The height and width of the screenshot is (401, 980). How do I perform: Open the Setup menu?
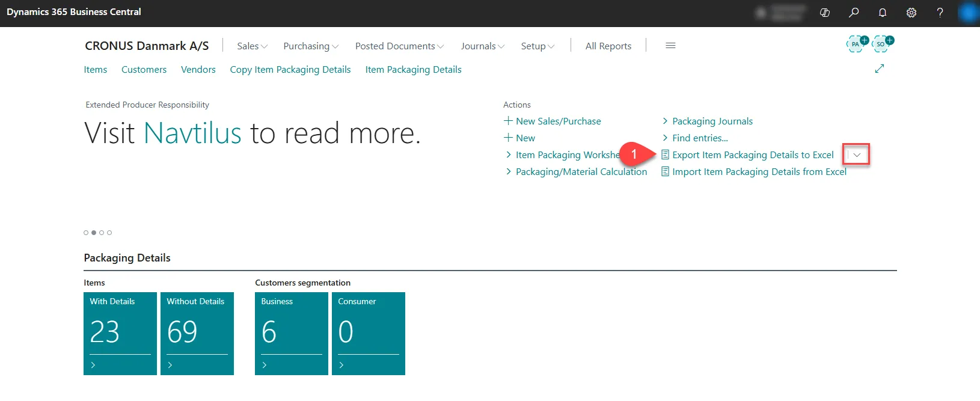[x=537, y=46]
